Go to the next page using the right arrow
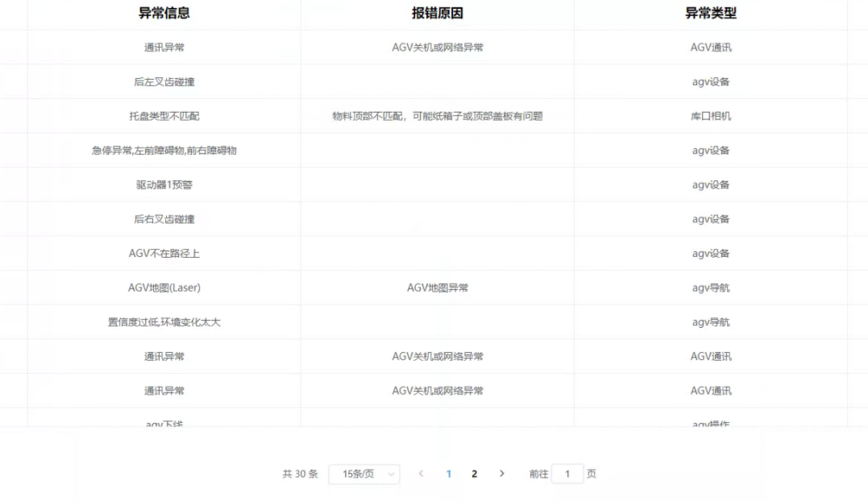The width and height of the screenshot is (868, 502). tap(502, 474)
